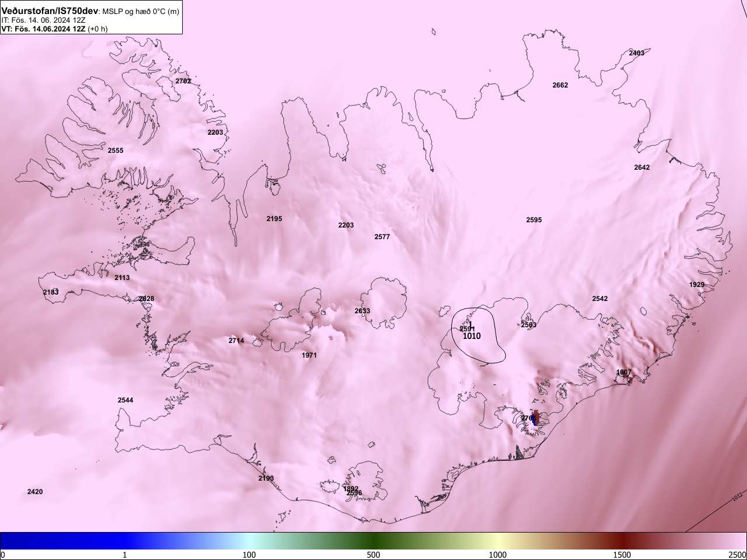The width and height of the screenshot is (747, 560).
Task: Click the 2563 height value on the glacier edge
Action: (x=529, y=325)
